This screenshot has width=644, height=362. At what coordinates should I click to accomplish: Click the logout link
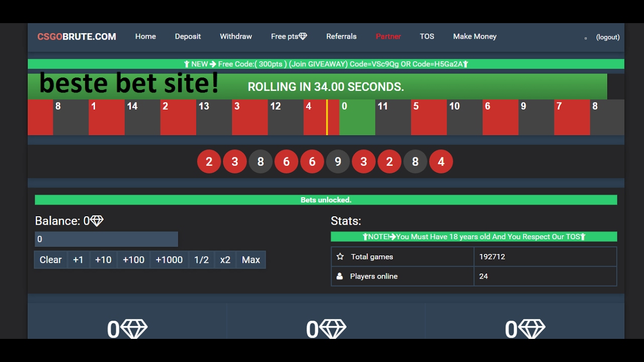608,37
